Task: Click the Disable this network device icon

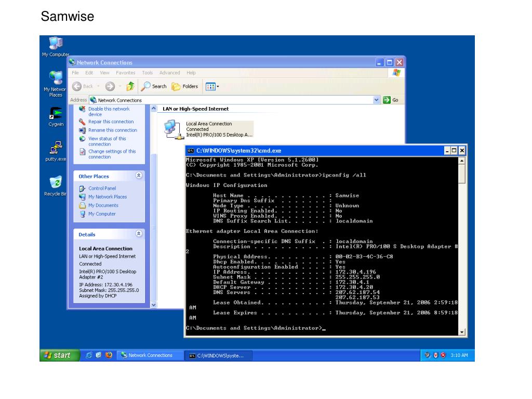Action: [x=82, y=109]
